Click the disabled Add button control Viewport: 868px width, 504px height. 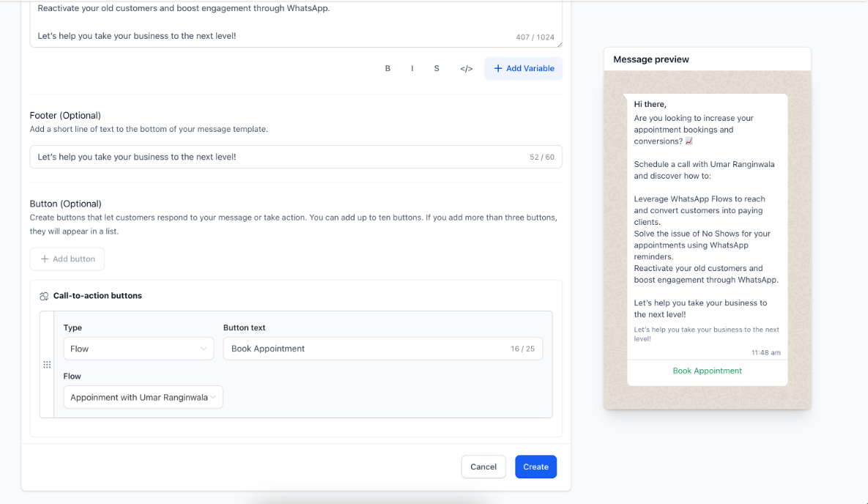click(x=67, y=259)
